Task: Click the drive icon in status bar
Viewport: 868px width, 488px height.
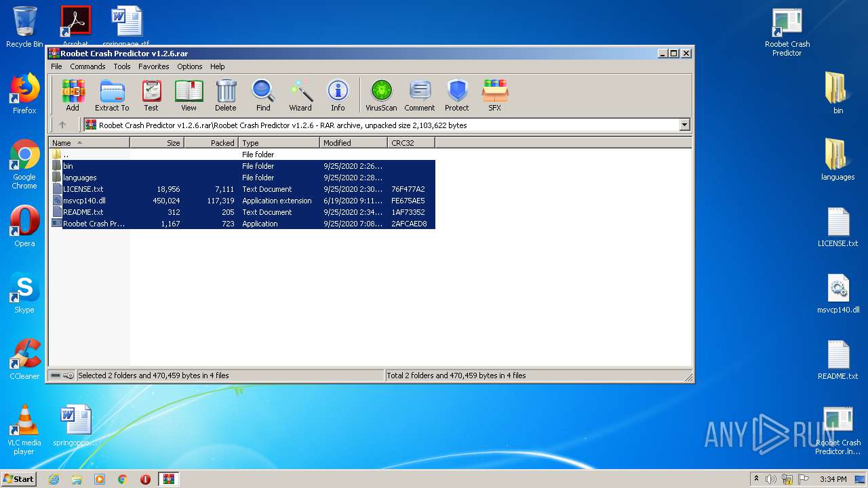Action: click(56, 375)
